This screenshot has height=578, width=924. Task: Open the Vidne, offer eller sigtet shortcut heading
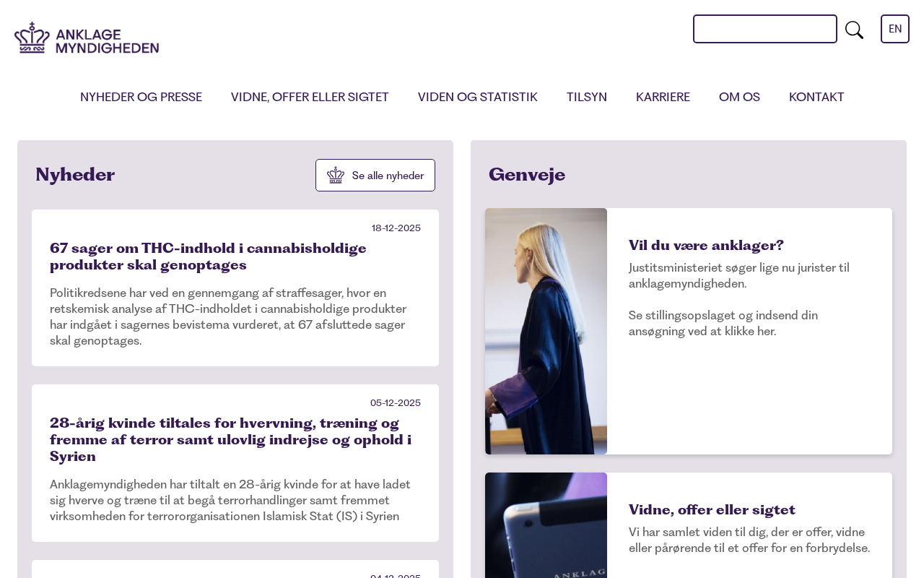point(712,509)
